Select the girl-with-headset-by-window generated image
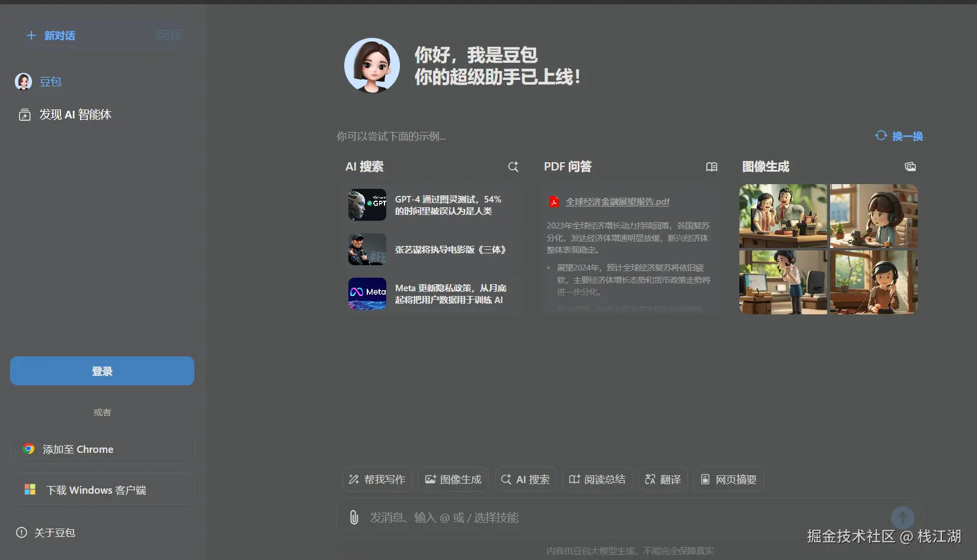Image resolution: width=977 pixels, height=560 pixels. point(874,216)
